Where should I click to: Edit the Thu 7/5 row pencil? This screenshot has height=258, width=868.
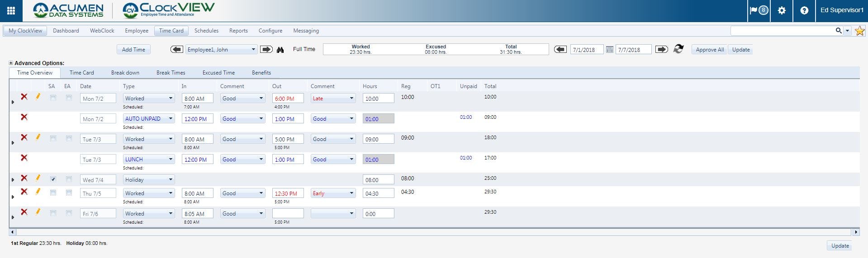[x=38, y=192]
